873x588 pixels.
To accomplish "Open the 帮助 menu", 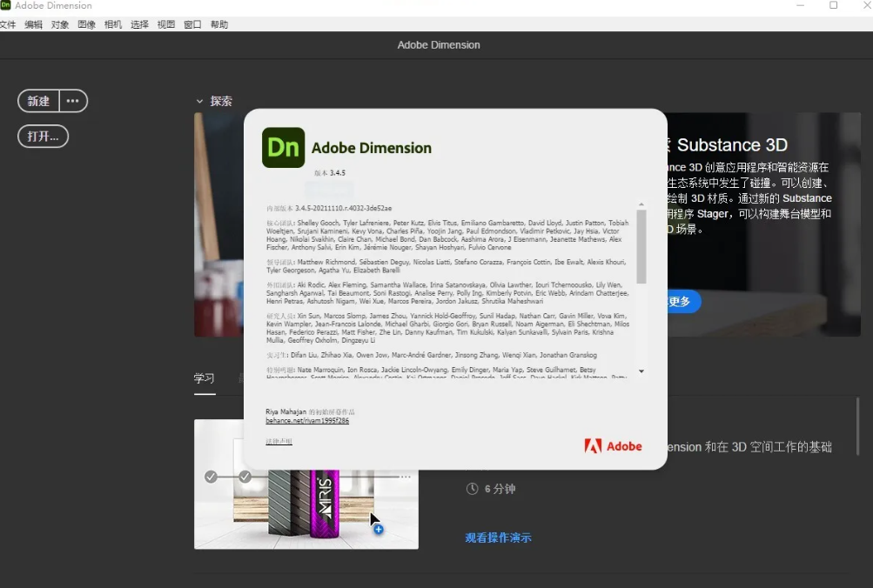I will (219, 24).
